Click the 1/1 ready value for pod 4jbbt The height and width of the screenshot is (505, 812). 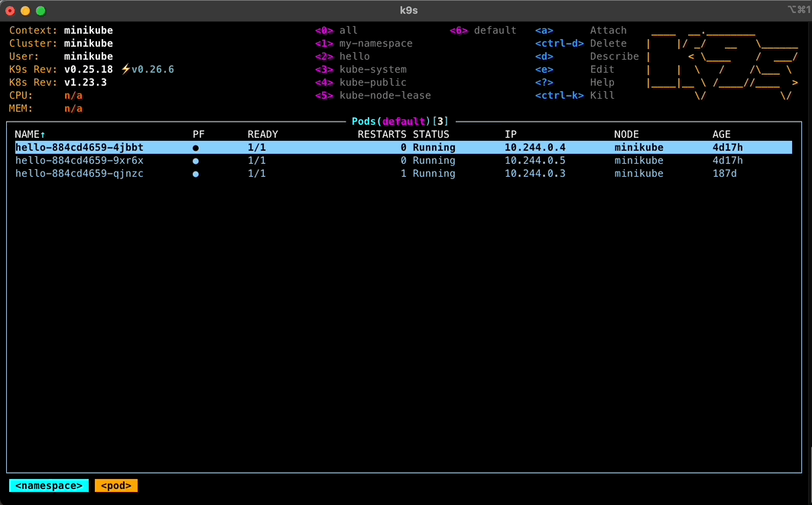(x=256, y=148)
